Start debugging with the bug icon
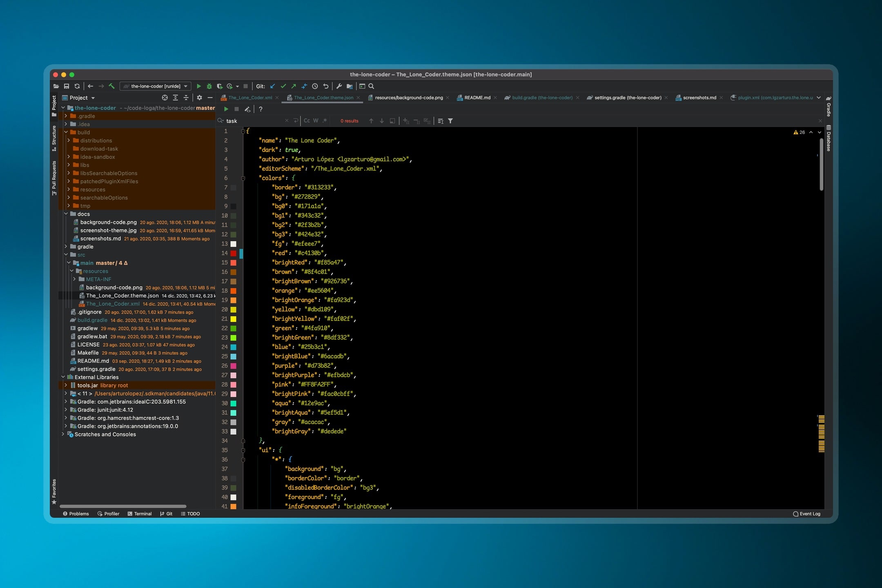The image size is (882, 588). pyautogui.click(x=209, y=86)
